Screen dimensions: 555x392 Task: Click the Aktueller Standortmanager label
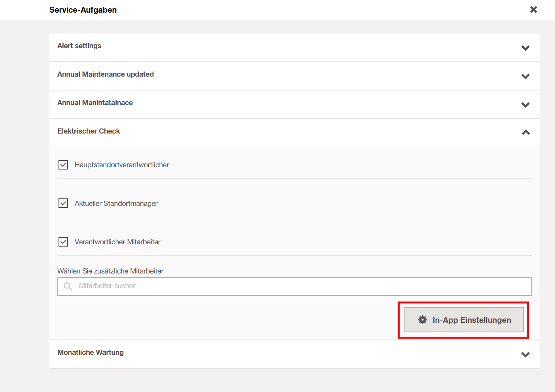pos(116,204)
